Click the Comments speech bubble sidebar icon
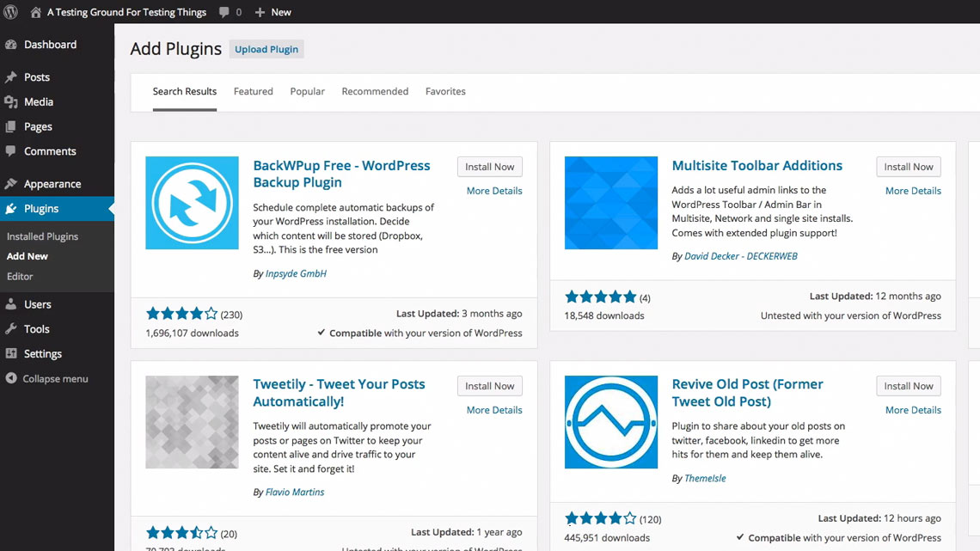This screenshot has height=551, width=980. [x=10, y=151]
